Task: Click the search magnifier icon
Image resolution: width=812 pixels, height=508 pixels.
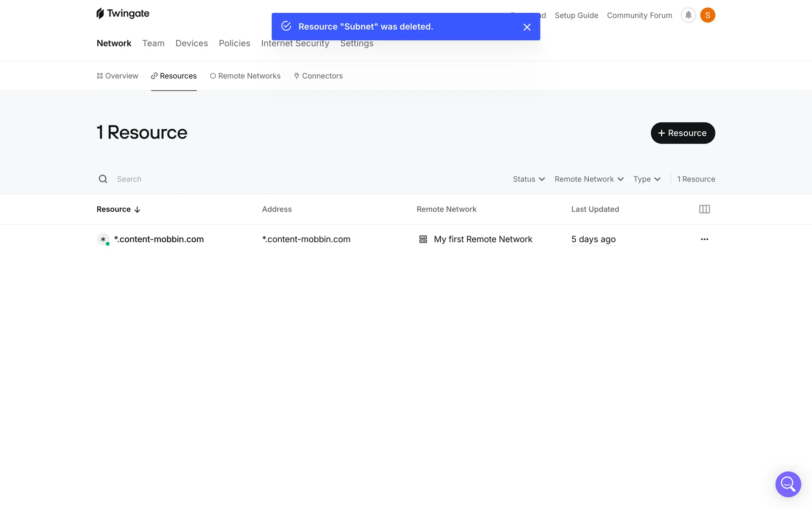Action: point(103,179)
